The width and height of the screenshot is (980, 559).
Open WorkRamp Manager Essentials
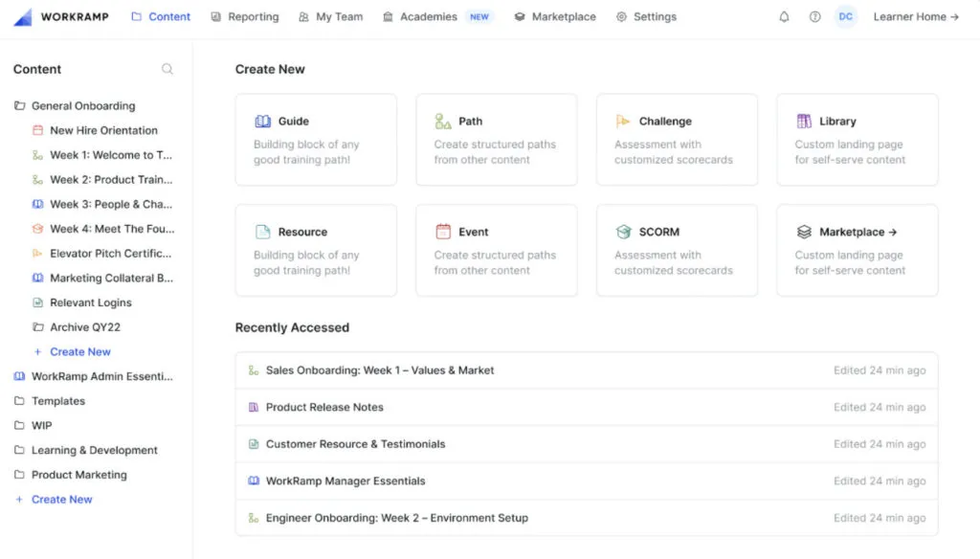pyautogui.click(x=587, y=481)
